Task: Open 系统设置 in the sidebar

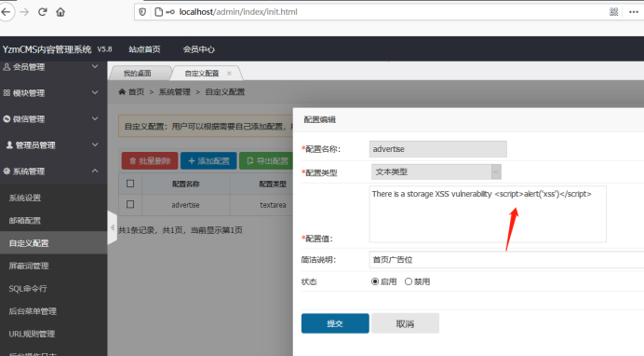Action: 25,198
